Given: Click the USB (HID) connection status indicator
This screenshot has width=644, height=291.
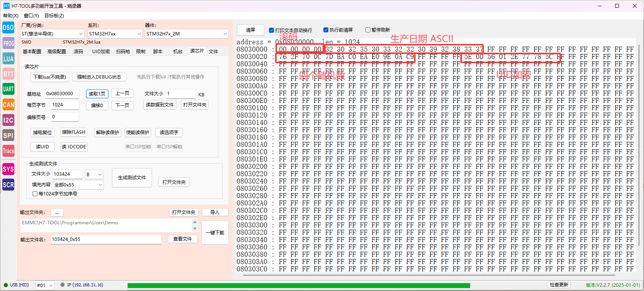Looking at the screenshot, I should pos(16,285).
